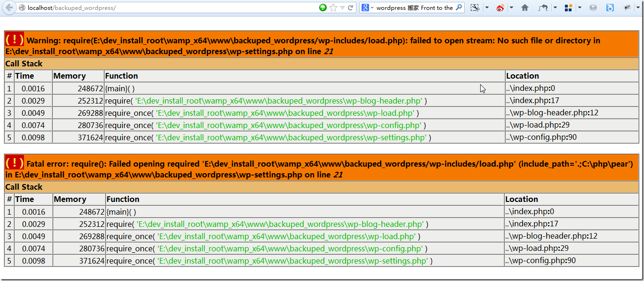Click 'Time' column header in Fatal error table
Image resolution: width=644 pixels, height=281 pixels.
coord(24,199)
